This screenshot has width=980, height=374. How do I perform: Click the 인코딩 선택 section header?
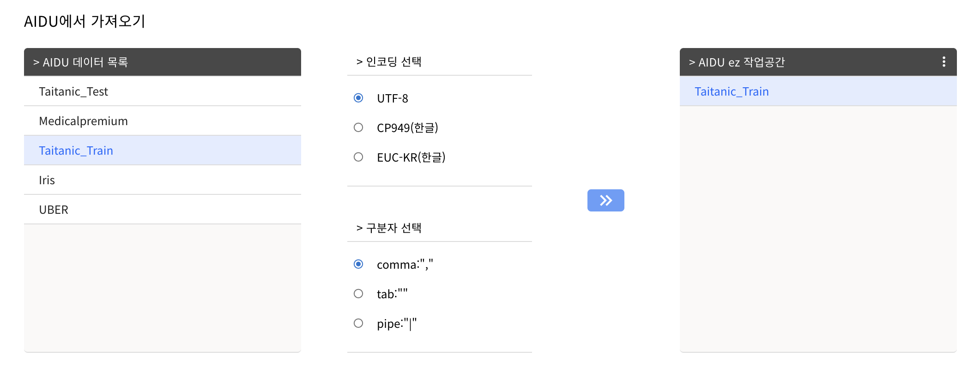440,62
